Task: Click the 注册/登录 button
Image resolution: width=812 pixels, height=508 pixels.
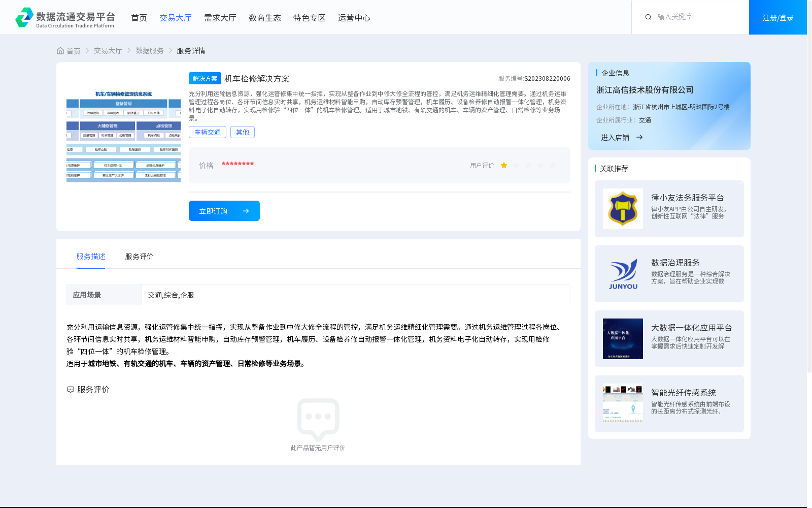Action: (x=778, y=17)
